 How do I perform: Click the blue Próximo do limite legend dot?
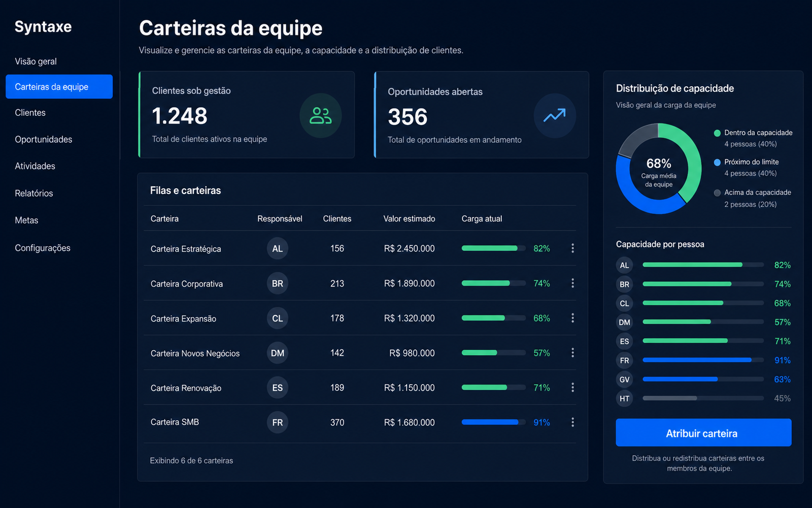point(717,163)
